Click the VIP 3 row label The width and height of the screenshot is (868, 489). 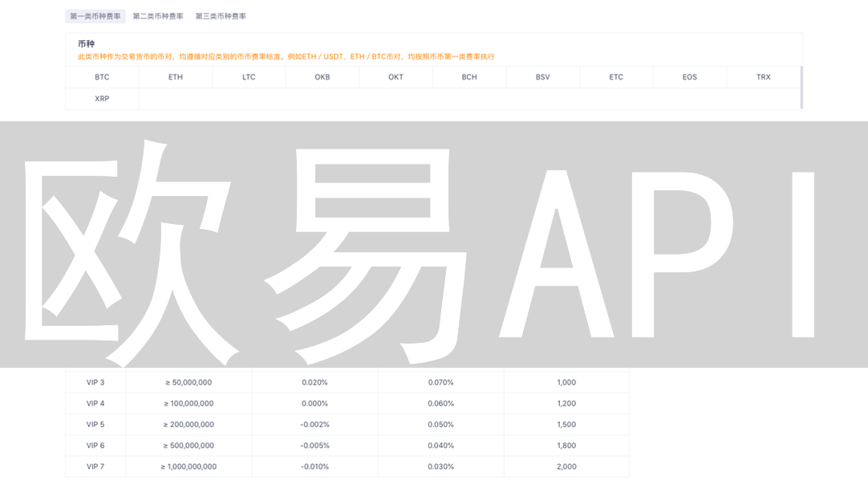coord(95,382)
